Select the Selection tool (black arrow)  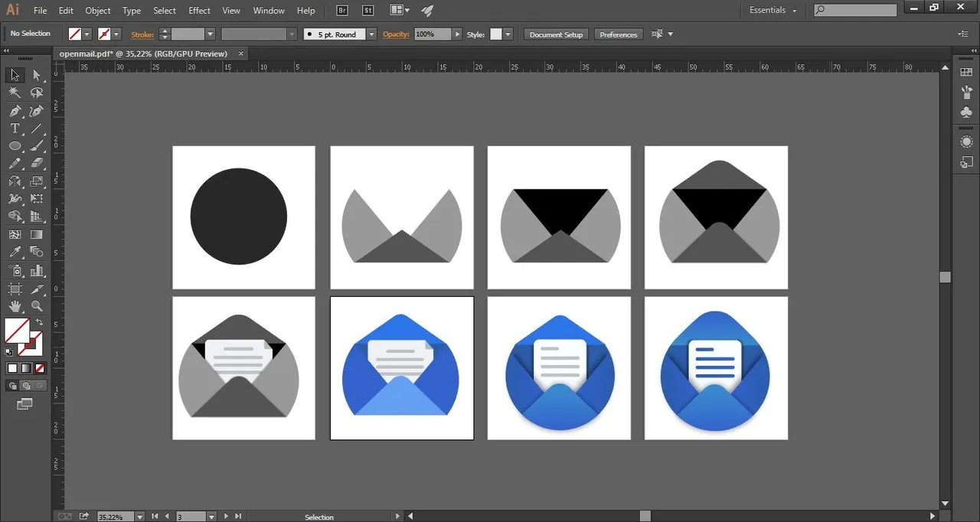(x=15, y=75)
